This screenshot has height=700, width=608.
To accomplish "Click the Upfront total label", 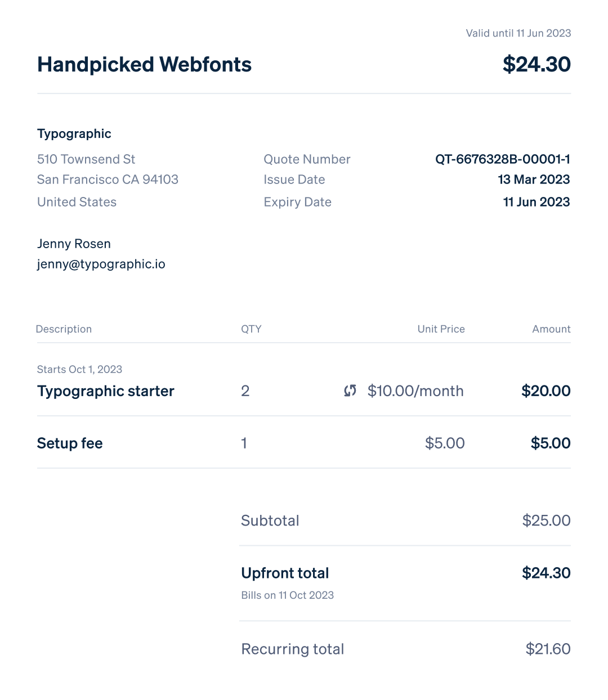I will click(285, 573).
